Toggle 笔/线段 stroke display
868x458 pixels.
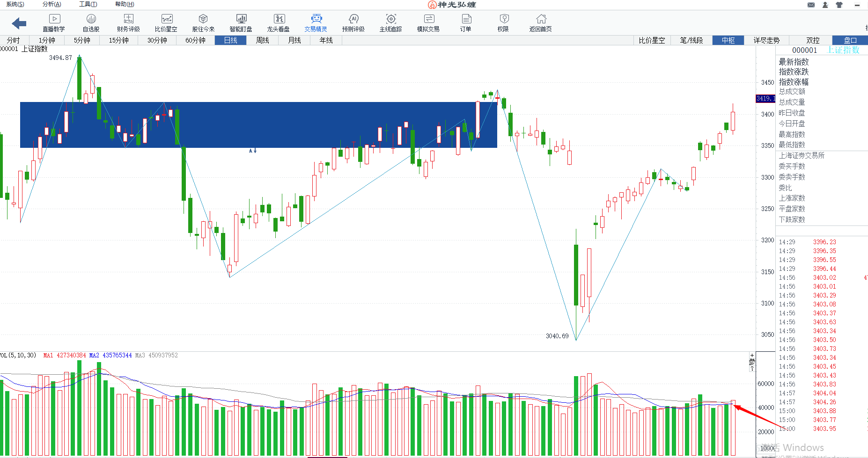click(691, 40)
